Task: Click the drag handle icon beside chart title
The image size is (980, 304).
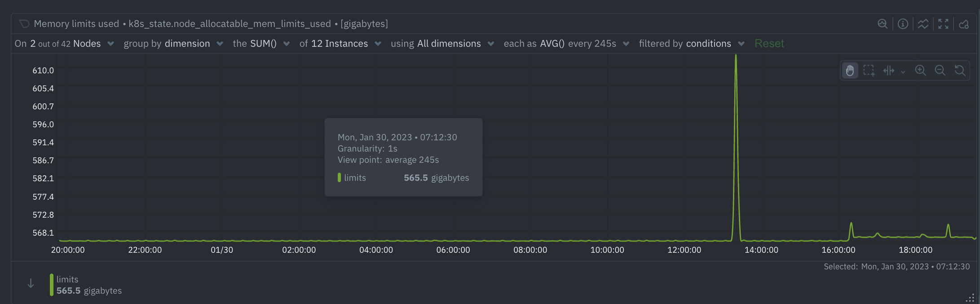Action: pyautogui.click(x=24, y=24)
